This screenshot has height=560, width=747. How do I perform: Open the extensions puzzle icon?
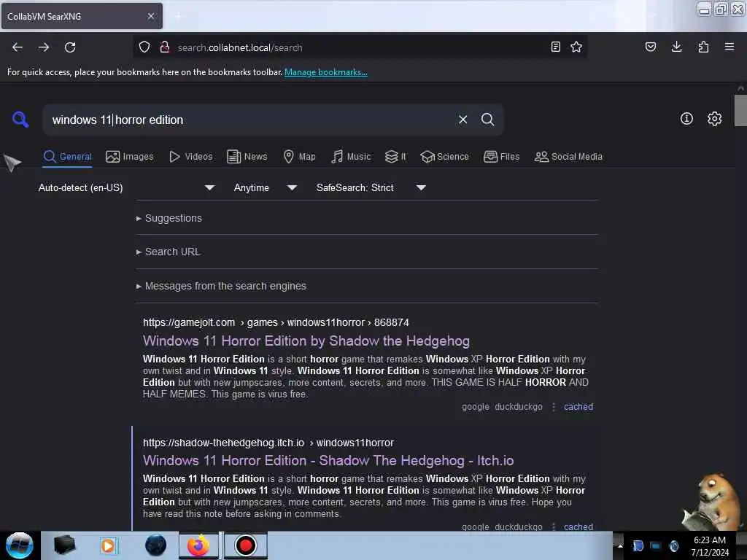pos(703,47)
